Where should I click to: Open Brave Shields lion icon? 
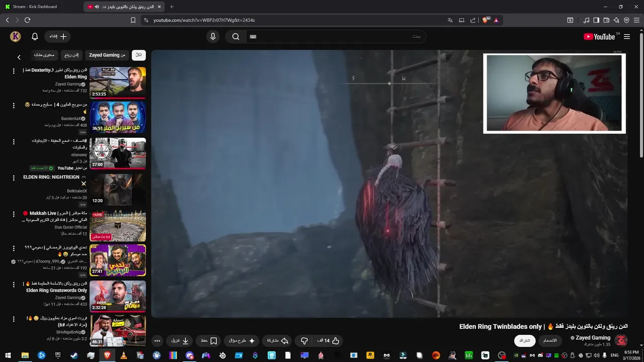(485, 20)
